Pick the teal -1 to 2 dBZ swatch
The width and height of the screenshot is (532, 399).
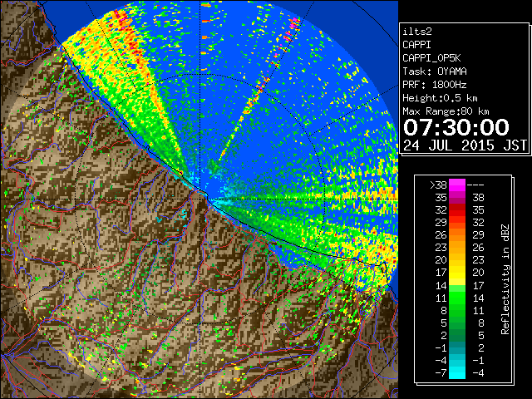(x=457, y=347)
